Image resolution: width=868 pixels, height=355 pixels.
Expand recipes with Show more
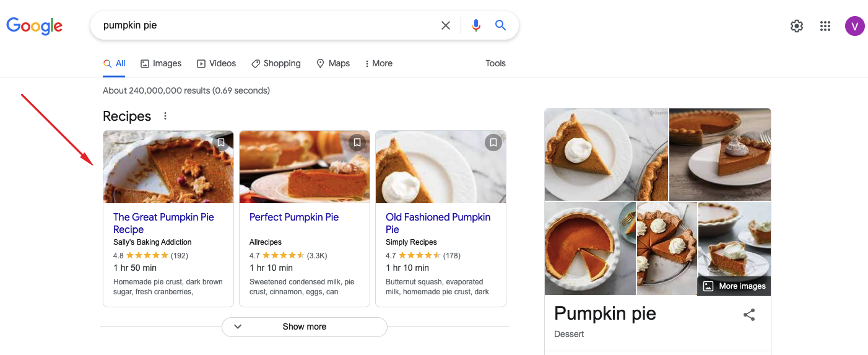pyautogui.click(x=304, y=327)
